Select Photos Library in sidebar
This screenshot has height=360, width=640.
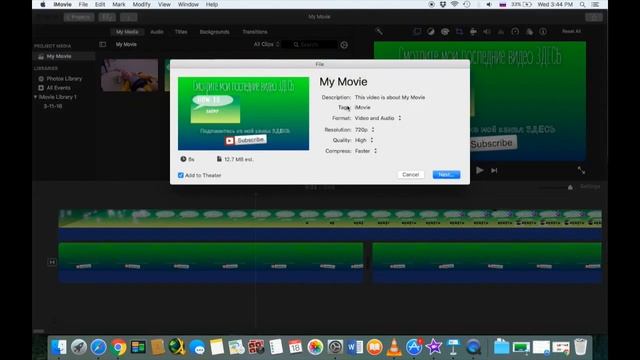click(64, 78)
